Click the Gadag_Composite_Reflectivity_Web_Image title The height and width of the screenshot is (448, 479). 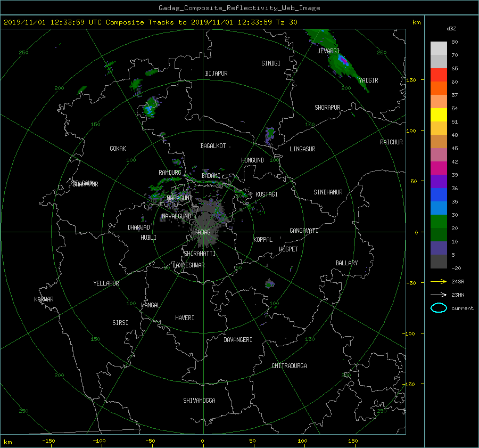[239, 8]
